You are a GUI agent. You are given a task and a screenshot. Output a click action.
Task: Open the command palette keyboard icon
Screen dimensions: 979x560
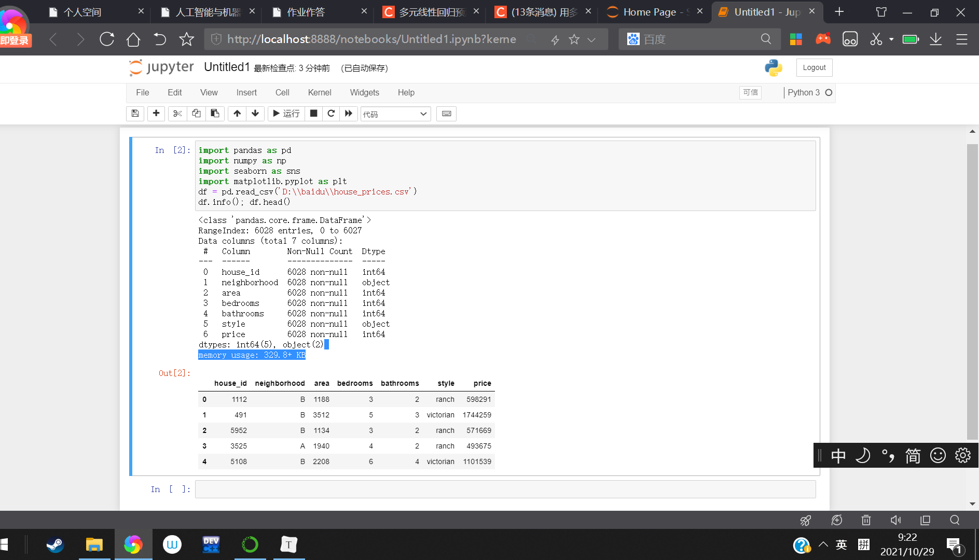pyautogui.click(x=447, y=114)
